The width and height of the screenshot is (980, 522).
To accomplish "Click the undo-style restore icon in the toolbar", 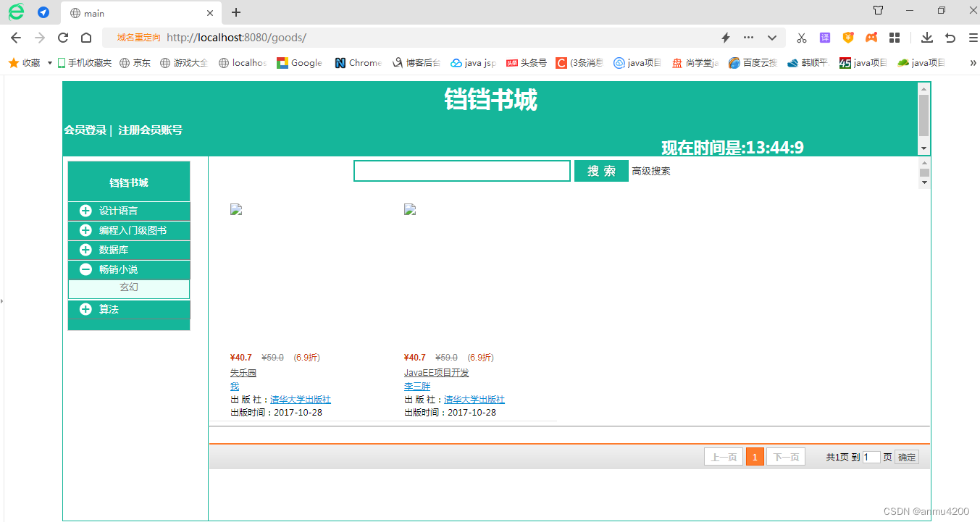I will (950, 37).
